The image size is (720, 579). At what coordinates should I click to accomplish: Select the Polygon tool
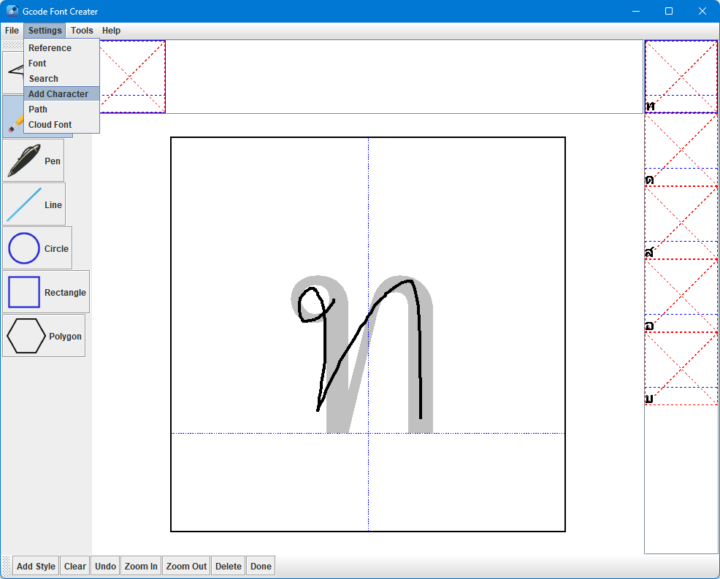coord(44,336)
